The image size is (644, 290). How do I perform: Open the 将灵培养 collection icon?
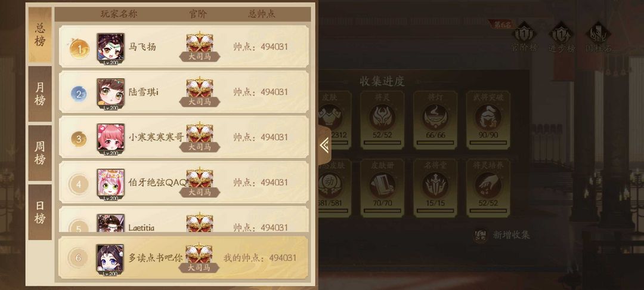click(488, 188)
